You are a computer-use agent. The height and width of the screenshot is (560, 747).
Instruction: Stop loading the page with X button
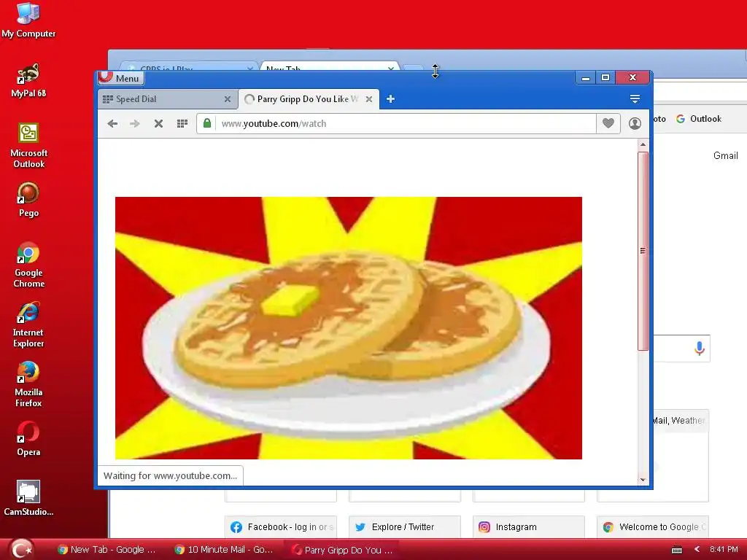point(158,124)
